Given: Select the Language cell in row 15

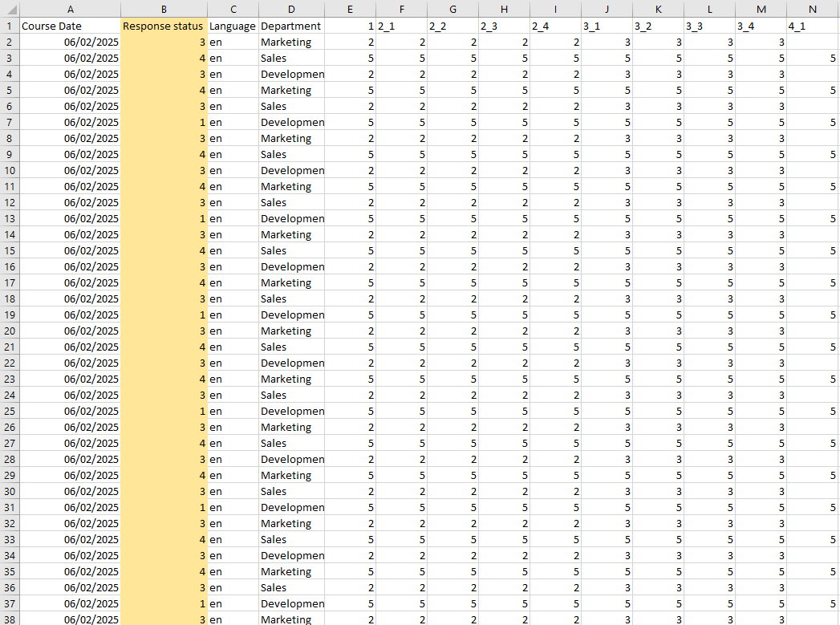Looking at the screenshot, I should click(x=233, y=250).
